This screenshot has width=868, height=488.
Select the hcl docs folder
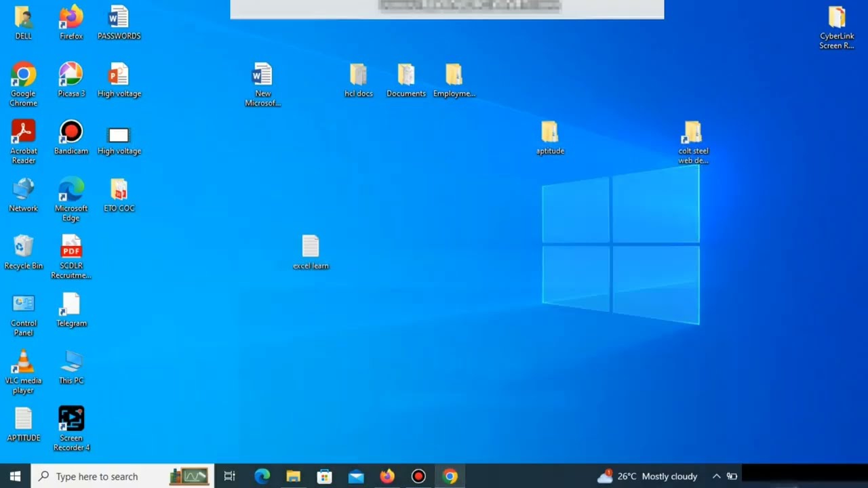click(358, 80)
